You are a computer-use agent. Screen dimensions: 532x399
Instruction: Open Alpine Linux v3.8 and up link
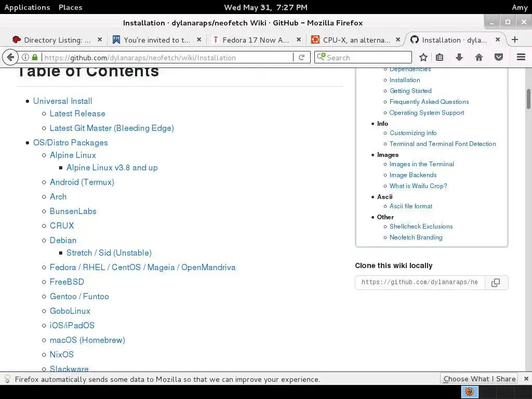coord(112,168)
